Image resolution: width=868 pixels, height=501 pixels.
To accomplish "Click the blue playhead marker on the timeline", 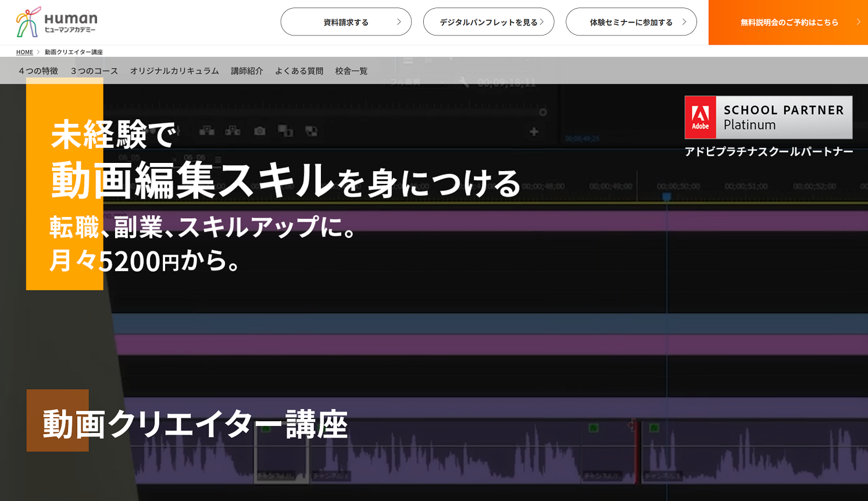I will coord(666,197).
